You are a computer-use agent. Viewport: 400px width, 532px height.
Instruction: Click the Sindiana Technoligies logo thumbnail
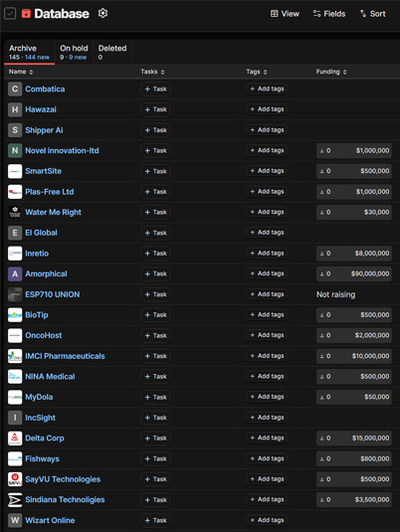[15, 500]
